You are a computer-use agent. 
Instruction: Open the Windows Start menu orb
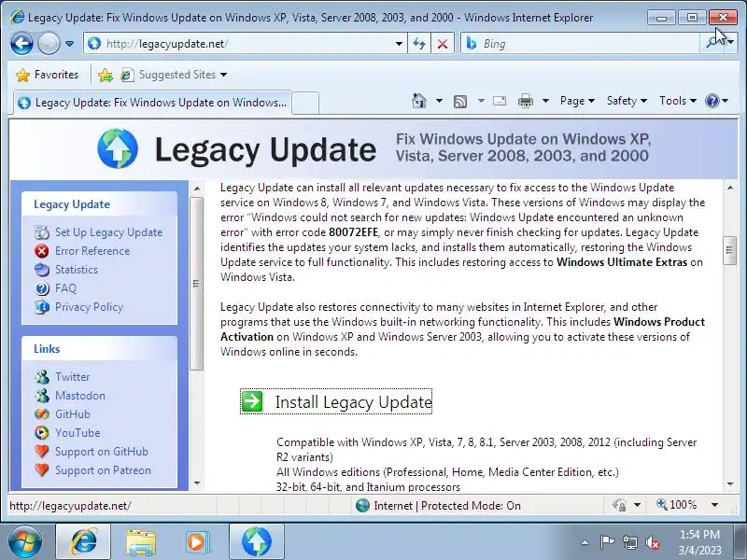(x=24, y=542)
